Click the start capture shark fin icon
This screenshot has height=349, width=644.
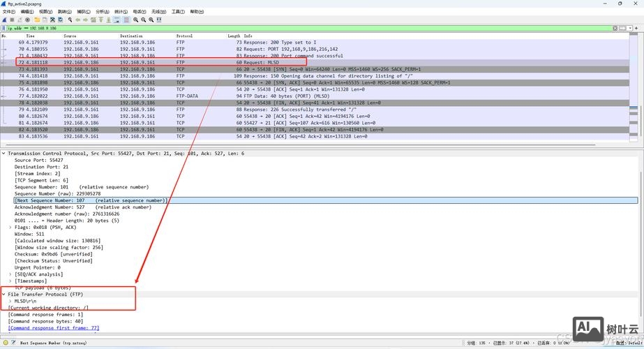coord(4,20)
